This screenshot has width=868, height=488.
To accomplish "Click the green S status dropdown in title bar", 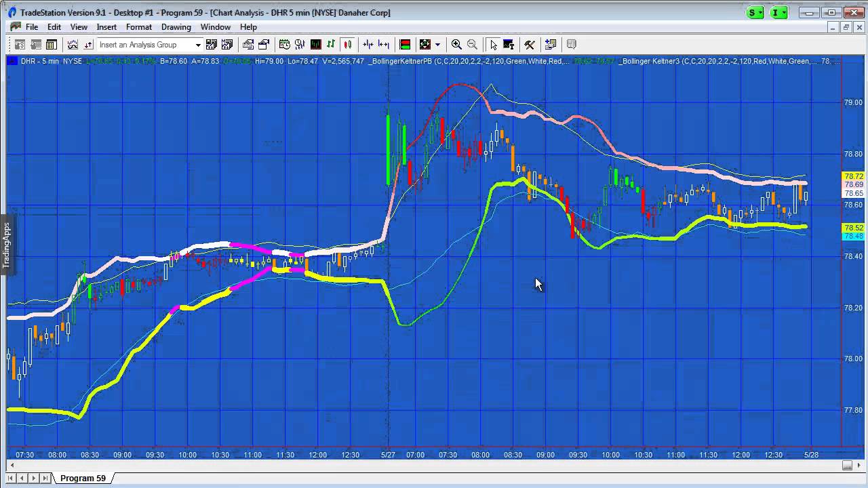I will [x=755, y=12].
